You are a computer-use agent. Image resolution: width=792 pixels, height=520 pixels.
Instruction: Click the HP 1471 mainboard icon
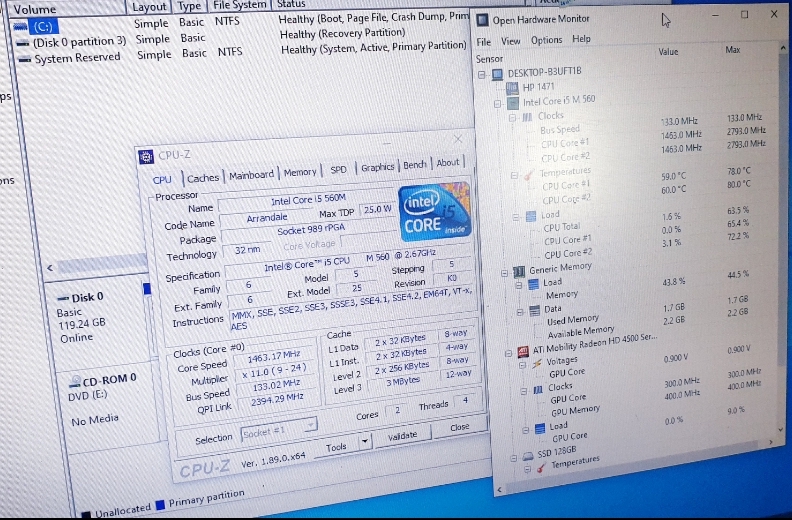coord(513,87)
